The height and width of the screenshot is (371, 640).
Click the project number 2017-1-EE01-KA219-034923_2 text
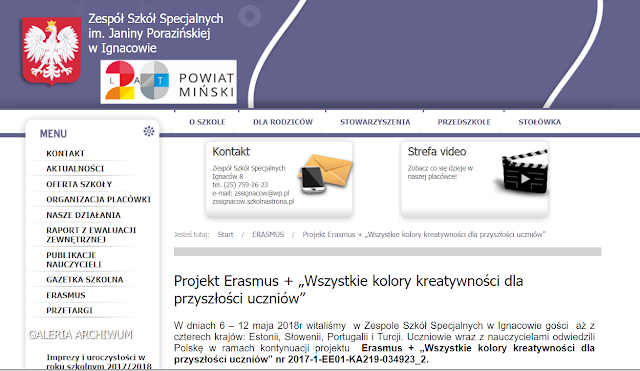(357, 360)
